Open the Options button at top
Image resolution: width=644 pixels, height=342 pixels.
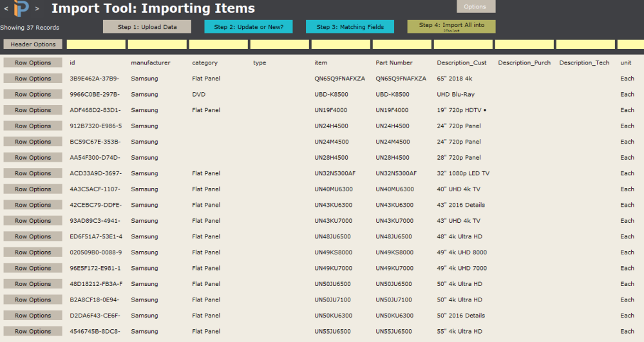[x=476, y=6]
